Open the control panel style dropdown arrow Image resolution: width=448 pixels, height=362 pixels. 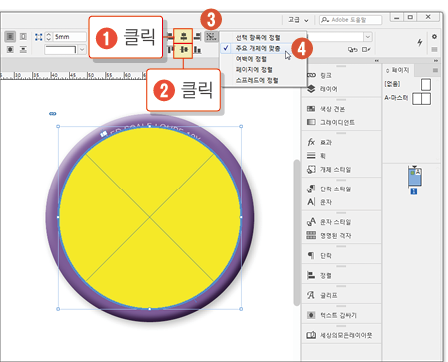[368, 37]
